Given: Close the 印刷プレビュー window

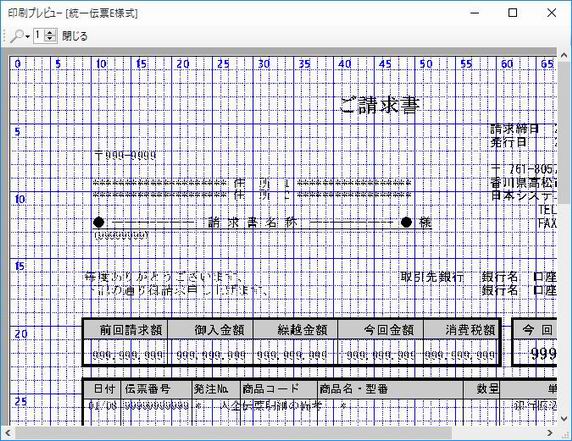Looking at the screenshot, I should click(x=552, y=13).
